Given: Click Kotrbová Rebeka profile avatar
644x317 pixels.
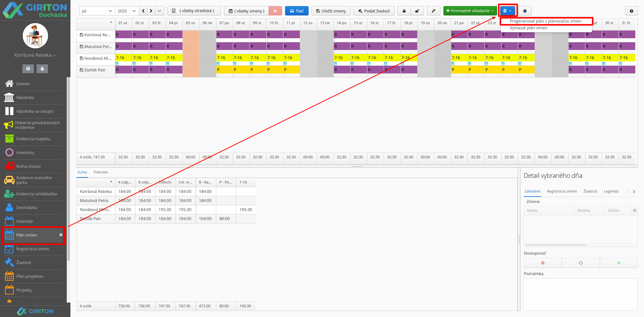Looking at the screenshot, I should coord(35,36).
